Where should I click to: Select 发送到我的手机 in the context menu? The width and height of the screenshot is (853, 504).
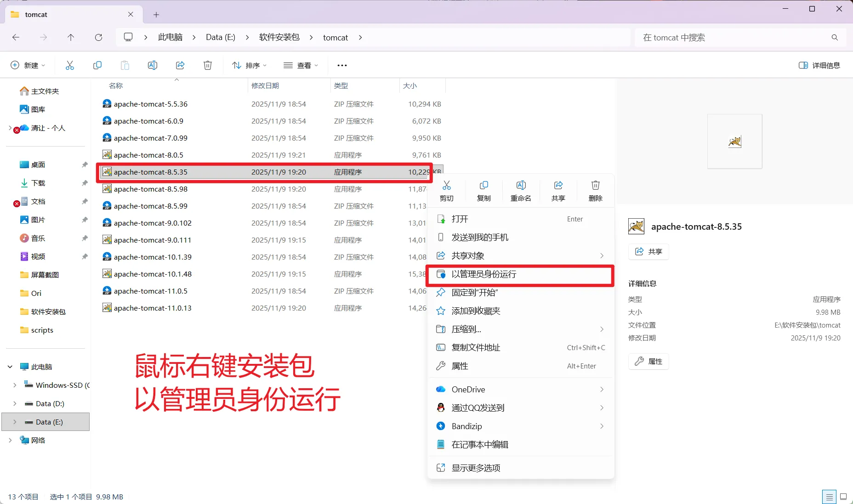click(521, 238)
